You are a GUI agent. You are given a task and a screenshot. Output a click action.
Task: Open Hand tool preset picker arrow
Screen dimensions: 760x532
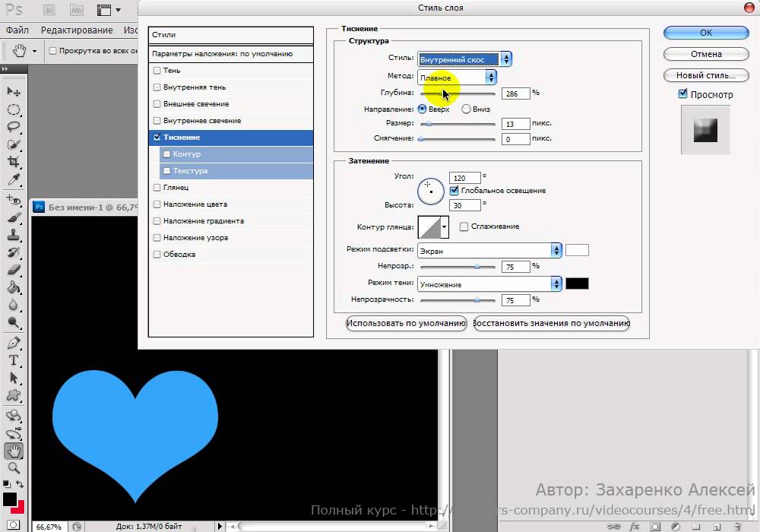pos(34,51)
